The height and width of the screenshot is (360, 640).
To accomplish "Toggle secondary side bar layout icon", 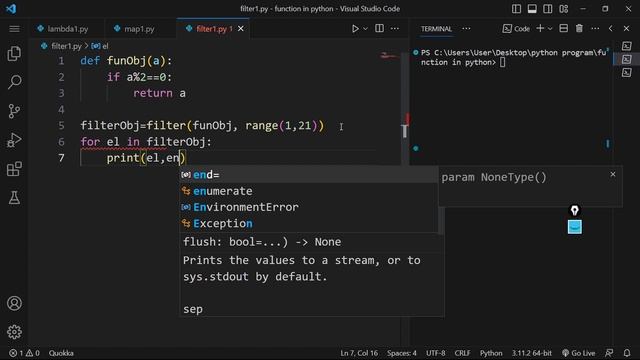I will point(548,9).
